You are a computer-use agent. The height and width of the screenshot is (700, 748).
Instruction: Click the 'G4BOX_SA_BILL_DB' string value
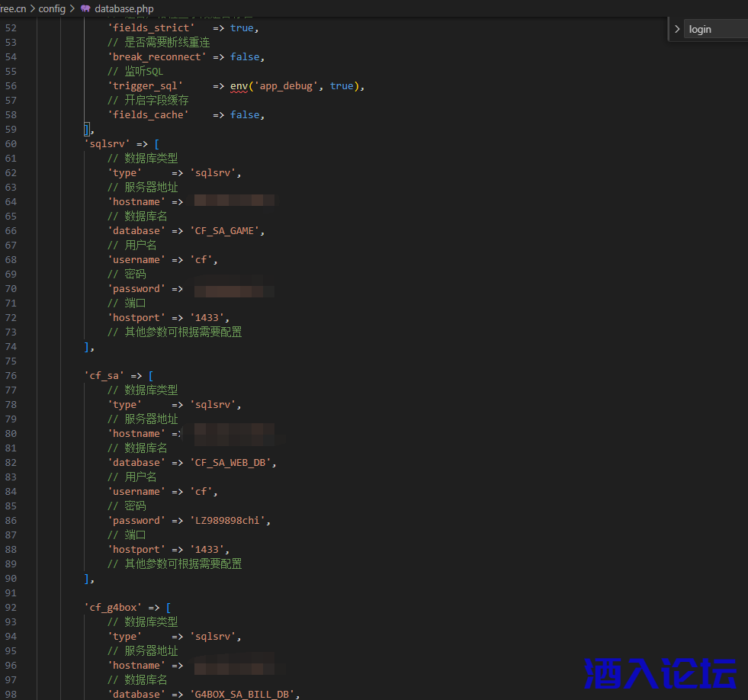pyautogui.click(x=244, y=694)
